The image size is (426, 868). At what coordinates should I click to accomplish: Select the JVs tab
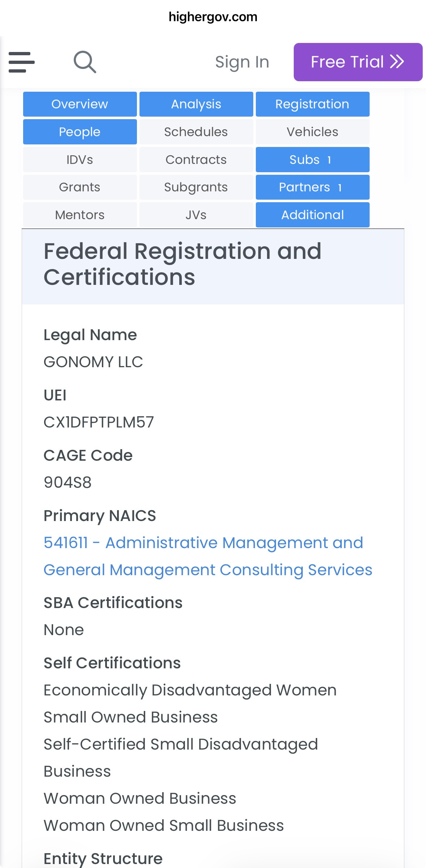click(x=196, y=215)
